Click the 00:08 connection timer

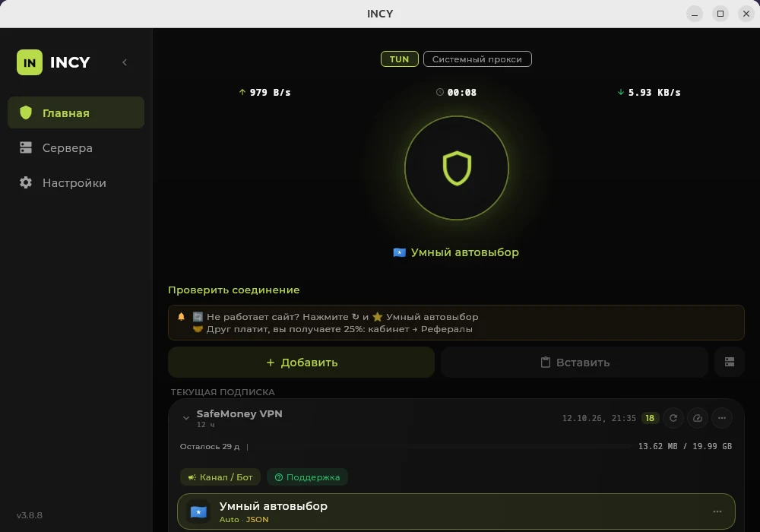pos(456,92)
